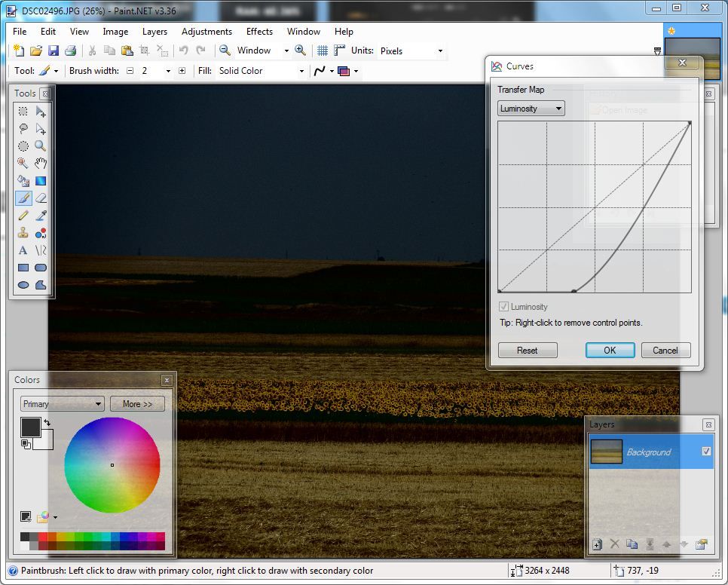Open the Primary color selector dropdown
Viewport: 728px width, 585px height.
coord(62,403)
